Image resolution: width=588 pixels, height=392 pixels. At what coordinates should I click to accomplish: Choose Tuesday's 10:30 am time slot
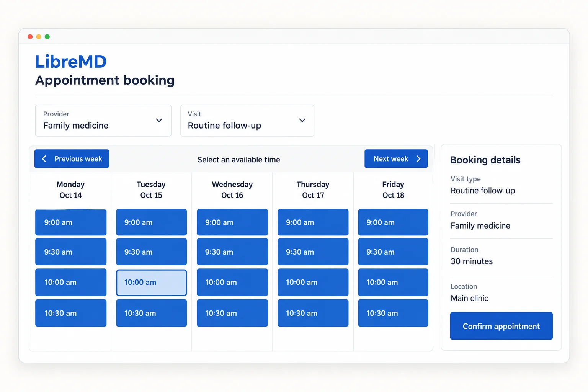click(x=151, y=313)
